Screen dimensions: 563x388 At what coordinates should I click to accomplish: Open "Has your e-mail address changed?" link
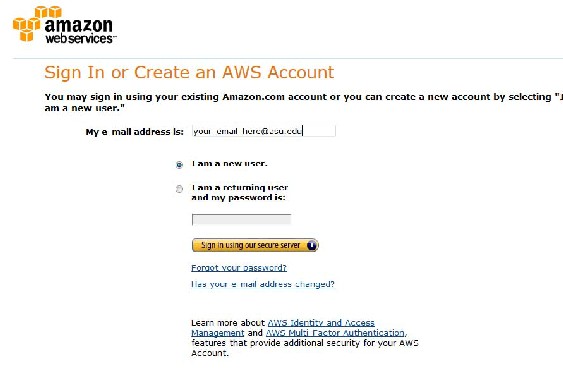[x=263, y=284]
